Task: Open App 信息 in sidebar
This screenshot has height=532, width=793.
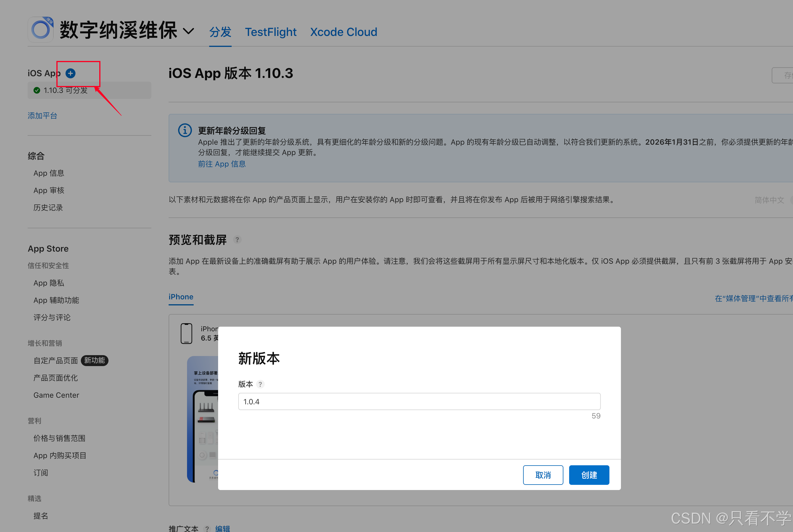Action: click(49, 173)
